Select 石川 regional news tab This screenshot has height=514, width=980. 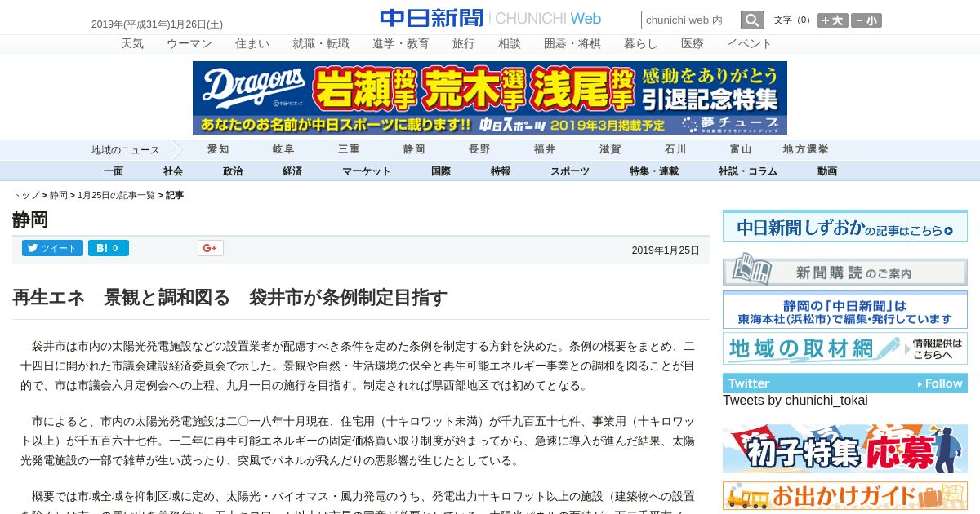pos(675,149)
